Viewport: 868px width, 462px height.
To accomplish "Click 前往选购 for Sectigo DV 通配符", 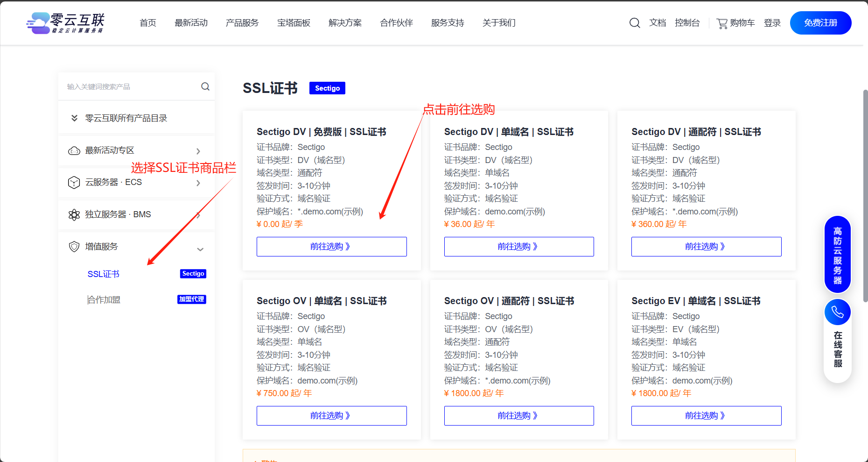I will tap(706, 247).
